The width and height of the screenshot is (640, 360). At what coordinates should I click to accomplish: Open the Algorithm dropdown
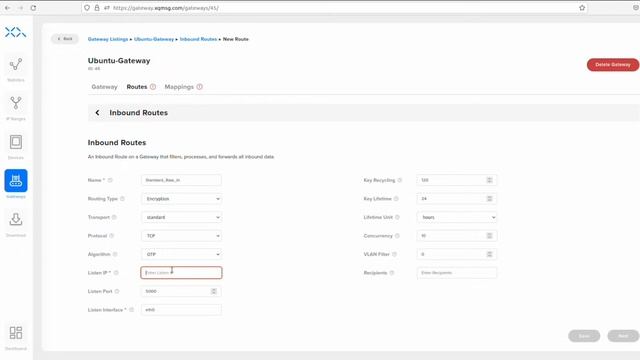[x=182, y=254]
